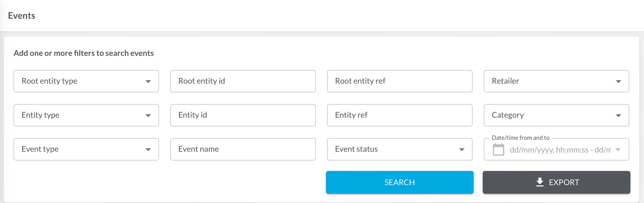Click the Events page heading

pyautogui.click(x=21, y=16)
